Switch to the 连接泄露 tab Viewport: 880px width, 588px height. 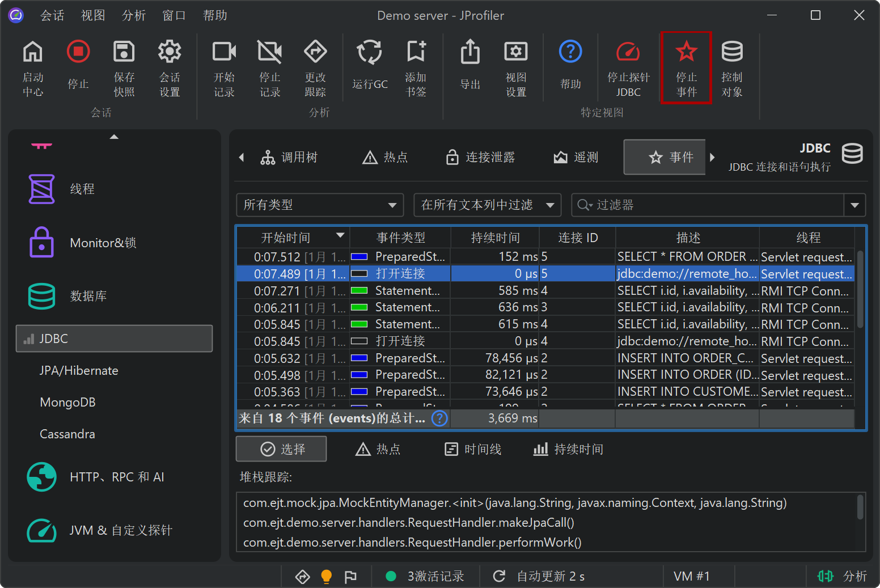click(481, 157)
